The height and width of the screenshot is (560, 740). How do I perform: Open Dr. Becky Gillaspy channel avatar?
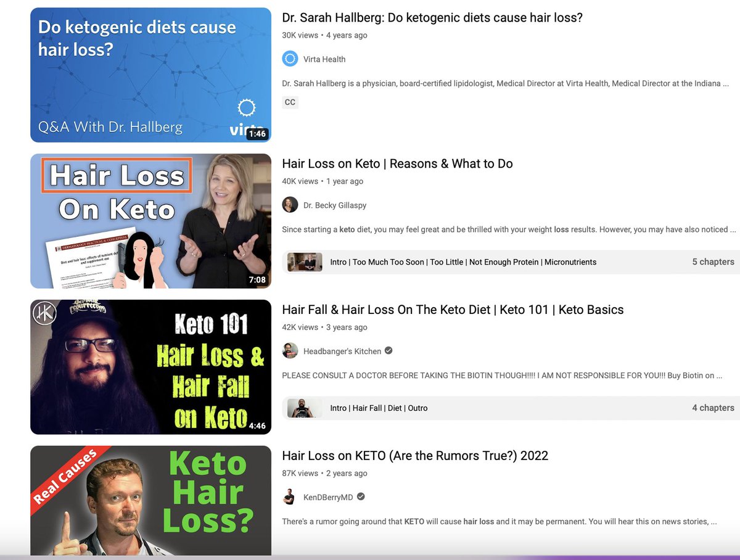(x=290, y=205)
